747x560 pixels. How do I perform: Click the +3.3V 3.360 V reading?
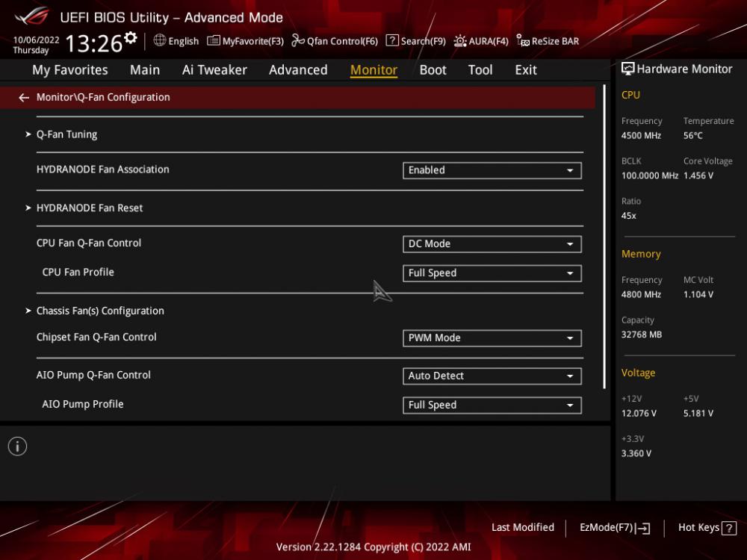pos(636,453)
